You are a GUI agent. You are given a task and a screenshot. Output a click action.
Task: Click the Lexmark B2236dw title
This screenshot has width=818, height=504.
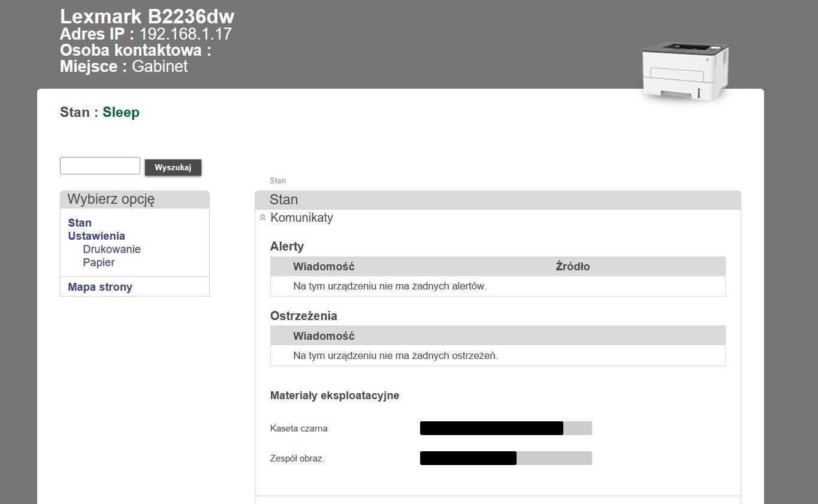coord(147,16)
